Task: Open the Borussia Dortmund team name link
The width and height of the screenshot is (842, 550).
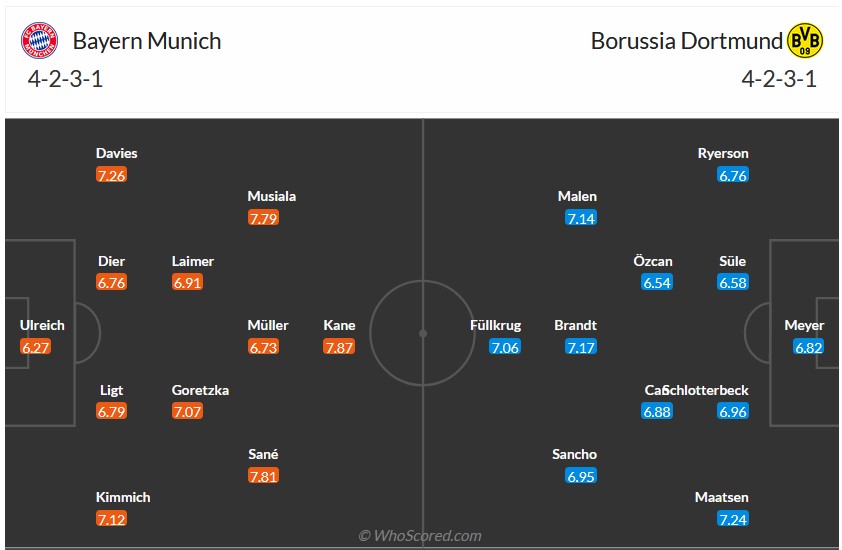Action: (x=686, y=41)
